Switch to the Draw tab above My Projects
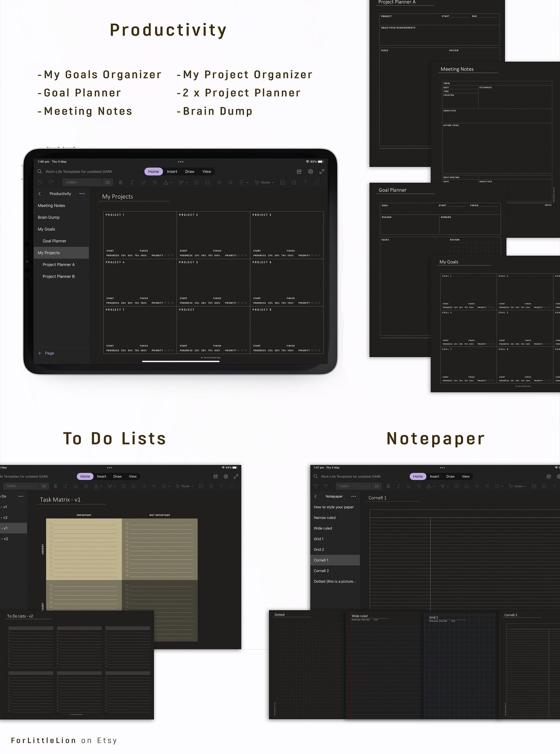 [190, 172]
